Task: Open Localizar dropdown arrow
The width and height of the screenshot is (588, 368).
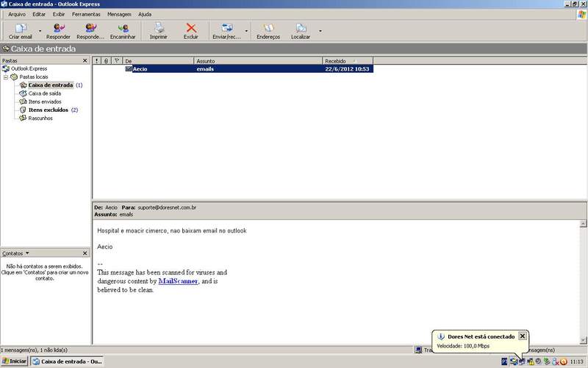Action: [320, 31]
